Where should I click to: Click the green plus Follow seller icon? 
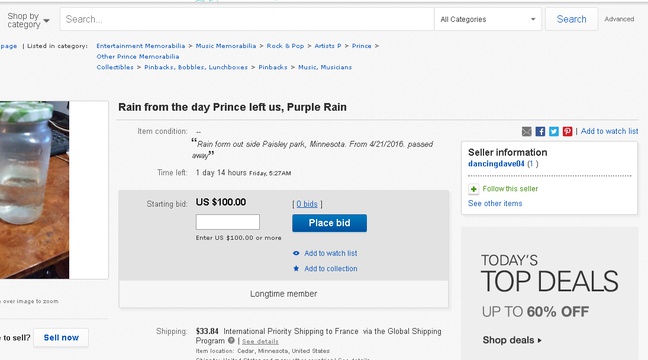click(x=473, y=189)
